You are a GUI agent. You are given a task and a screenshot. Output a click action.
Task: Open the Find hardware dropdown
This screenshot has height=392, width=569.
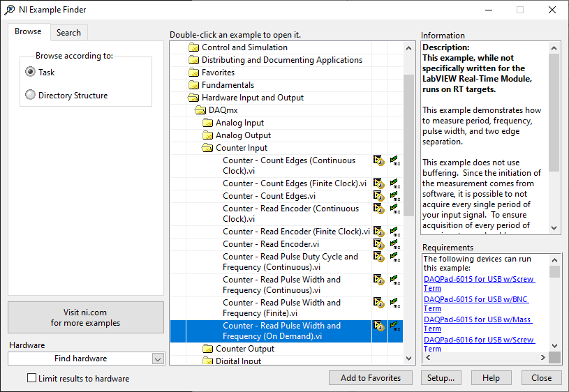pyautogui.click(x=158, y=359)
